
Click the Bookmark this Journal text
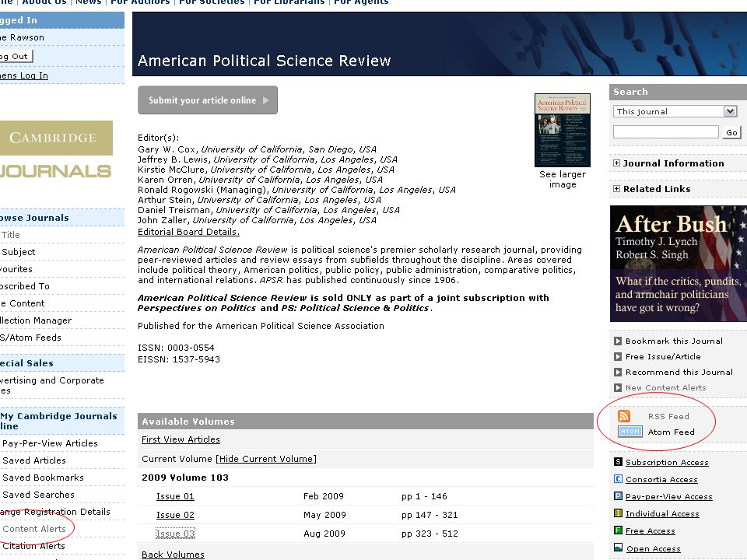click(x=674, y=341)
